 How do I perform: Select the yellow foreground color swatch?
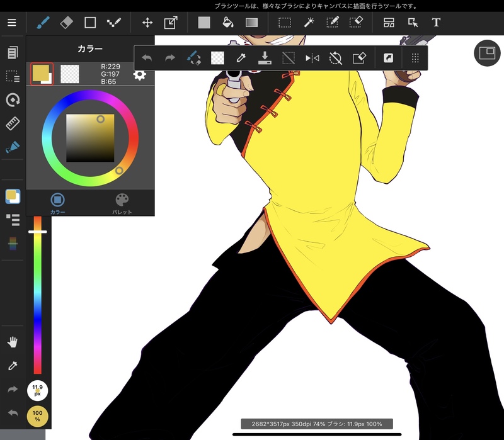41,74
